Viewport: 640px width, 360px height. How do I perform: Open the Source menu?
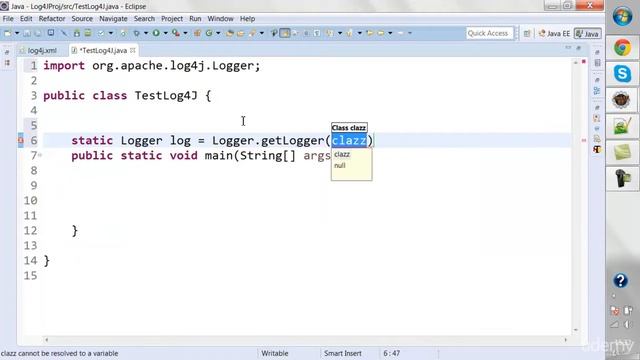[x=82, y=19]
